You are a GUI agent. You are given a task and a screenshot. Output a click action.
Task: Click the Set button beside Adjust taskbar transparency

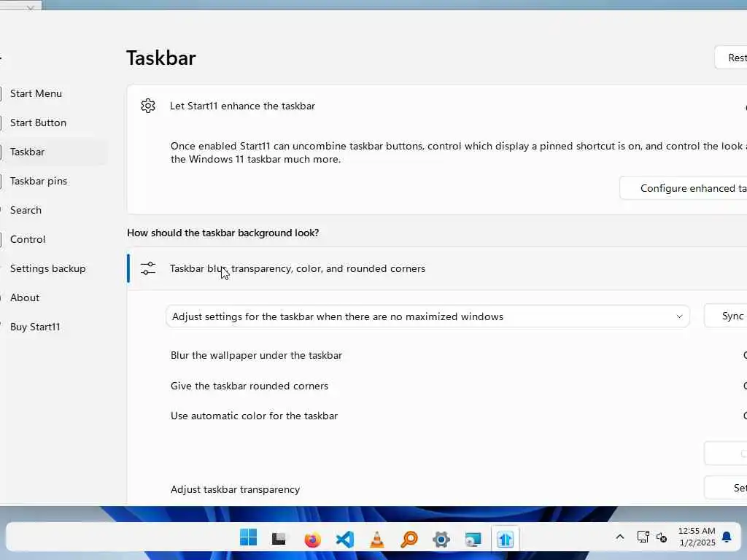(x=726, y=488)
